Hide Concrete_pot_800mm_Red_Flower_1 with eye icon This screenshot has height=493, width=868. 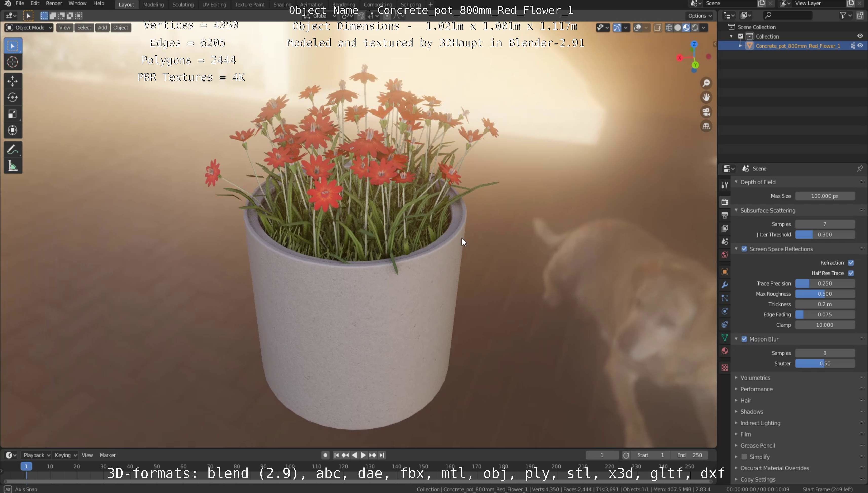tap(860, 46)
